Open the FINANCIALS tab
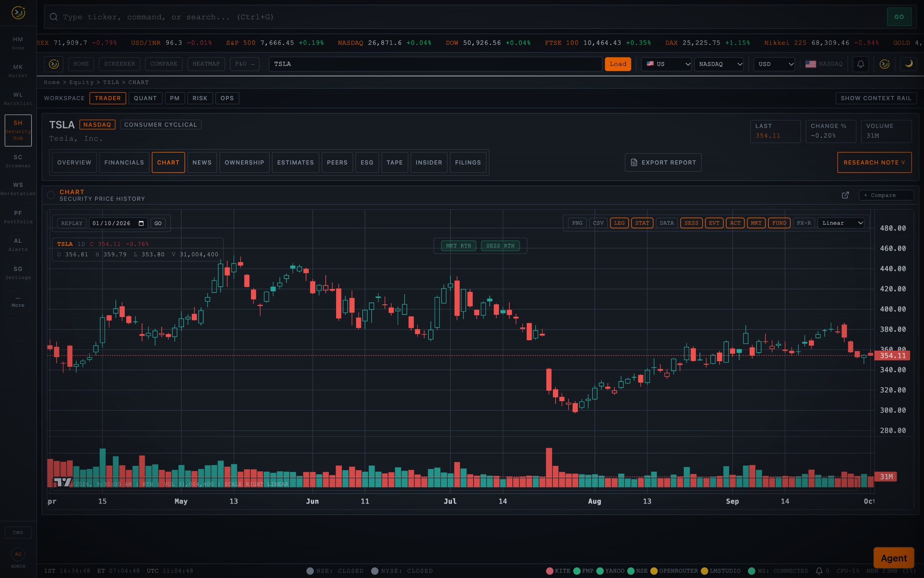This screenshot has width=924, height=578. [x=124, y=163]
